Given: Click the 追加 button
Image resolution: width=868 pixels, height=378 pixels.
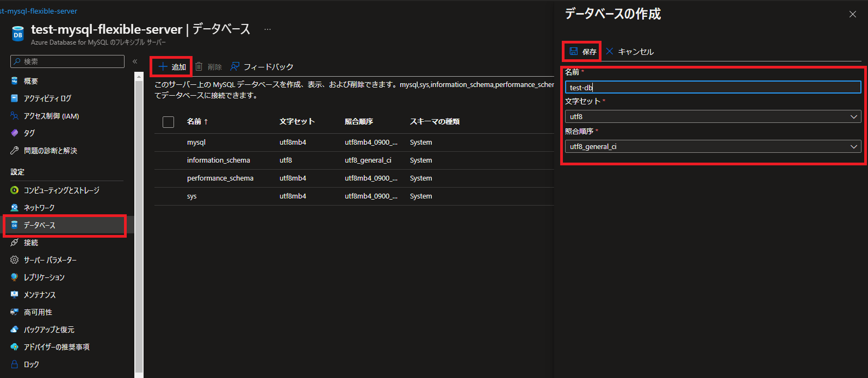Looking at the screenshot, I should click(172, 67).
